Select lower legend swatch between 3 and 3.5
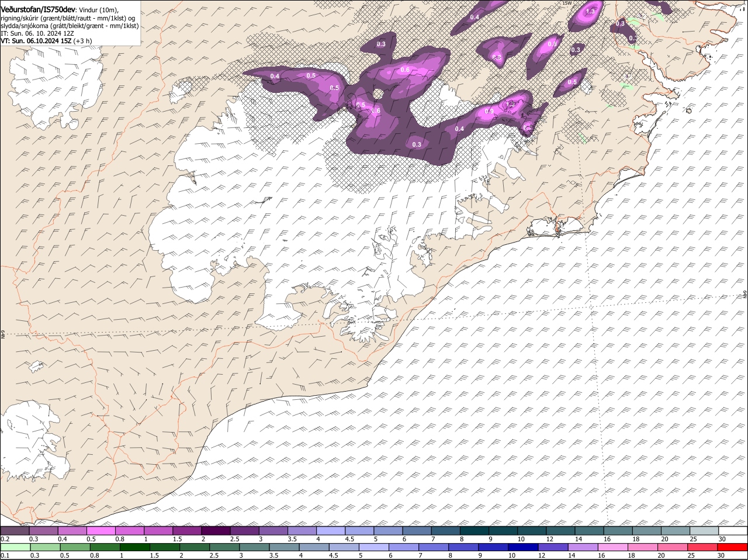 (254, 548)
